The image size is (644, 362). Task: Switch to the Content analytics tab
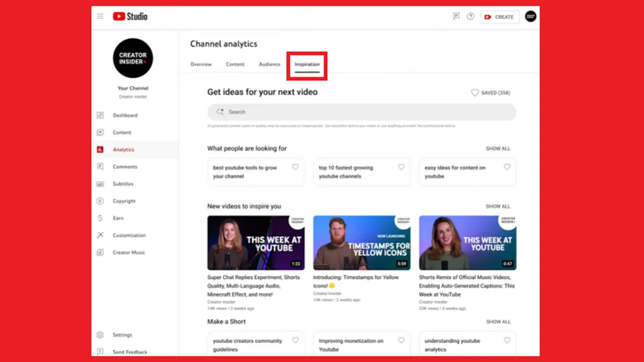235,64
